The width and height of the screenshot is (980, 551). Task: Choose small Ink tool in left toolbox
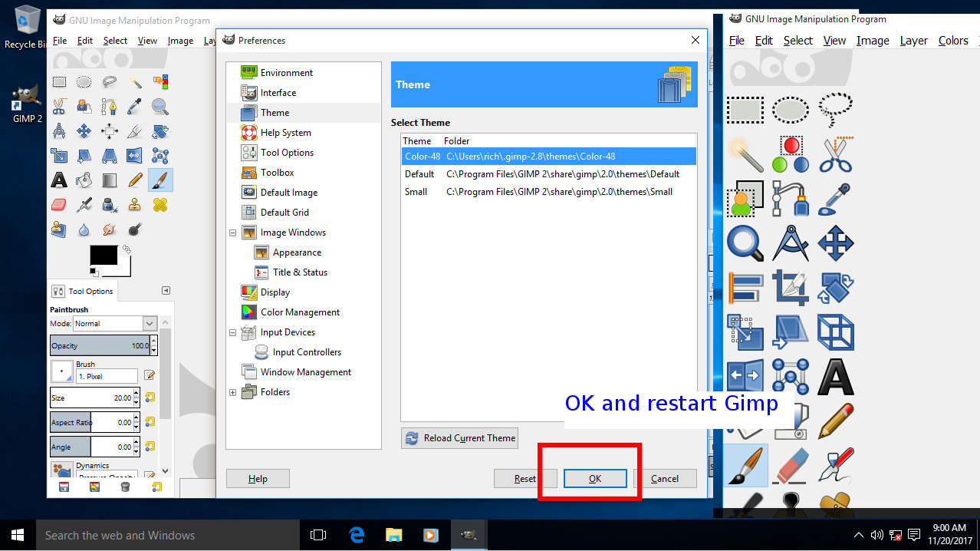tap(110, 205)
